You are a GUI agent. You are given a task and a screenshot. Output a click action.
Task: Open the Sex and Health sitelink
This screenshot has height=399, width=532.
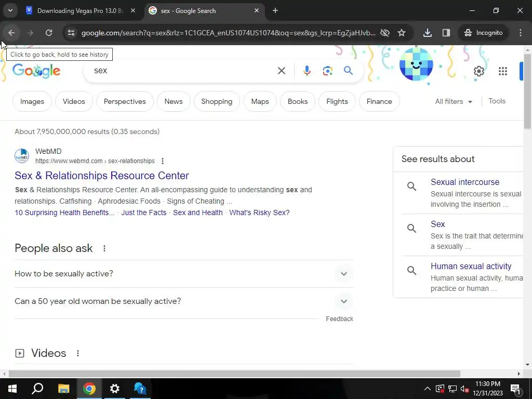(x=198, y=212)
